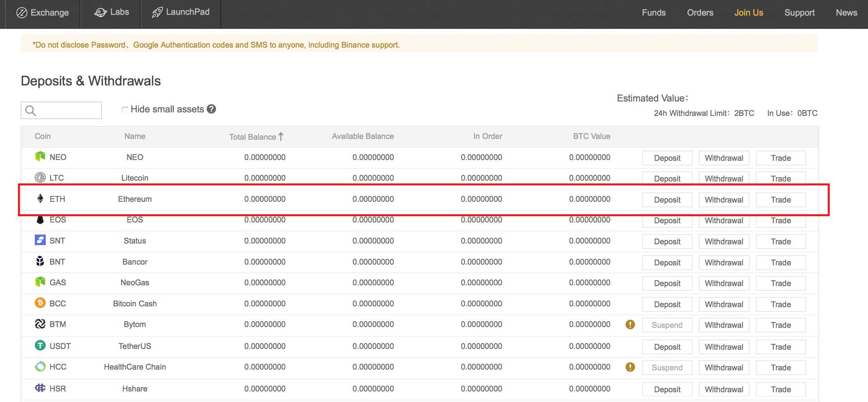Click the Bitcoin Cash name cell
Screen dimensions: 868x402
click(x=135, y=304)
